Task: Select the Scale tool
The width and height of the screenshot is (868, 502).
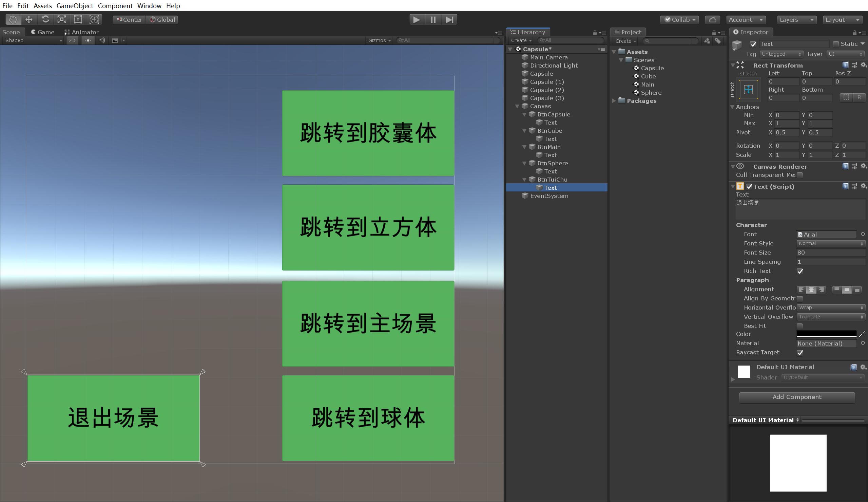Action: click(62, 19)
